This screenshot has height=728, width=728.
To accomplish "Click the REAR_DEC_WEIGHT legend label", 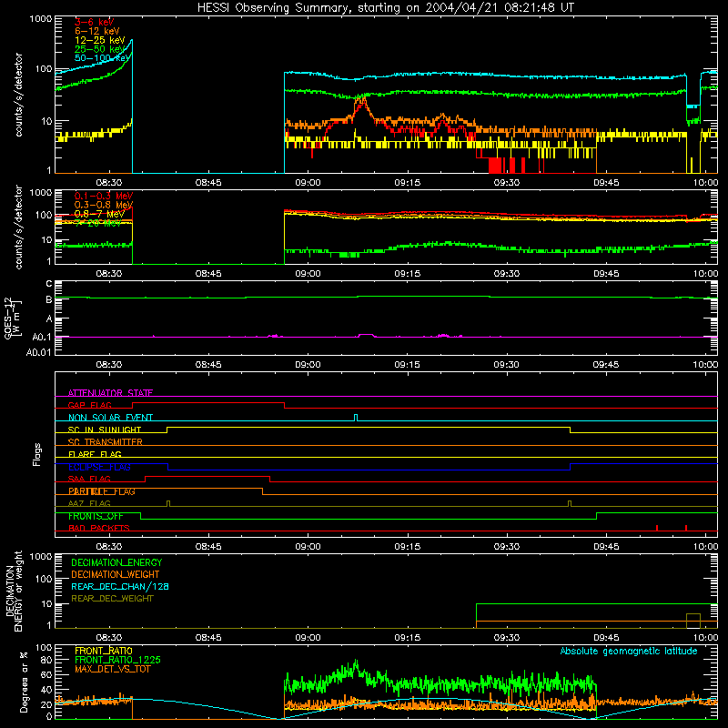I will [x=112, y=599].
